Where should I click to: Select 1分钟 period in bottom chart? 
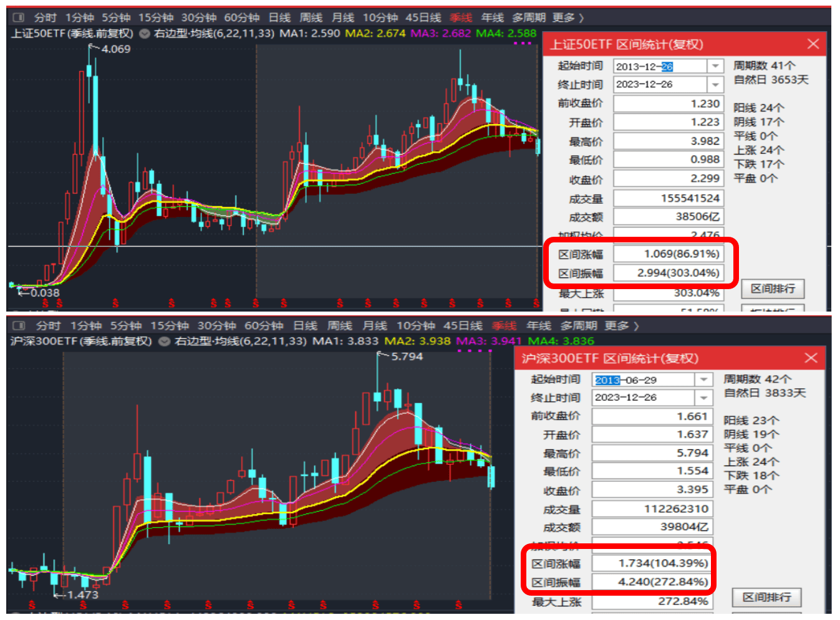click(x=85, y=325)
